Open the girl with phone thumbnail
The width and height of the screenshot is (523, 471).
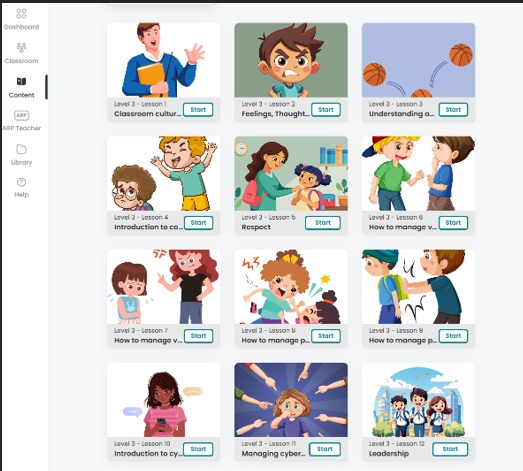[163, 400]
